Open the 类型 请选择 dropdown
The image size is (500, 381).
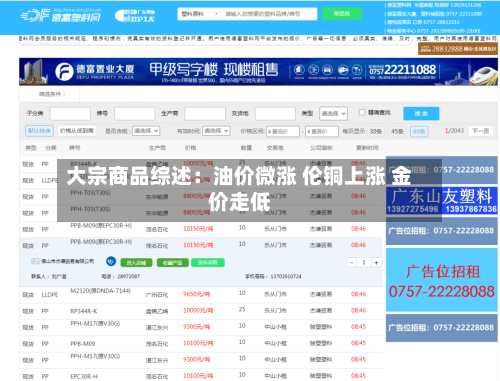coord(333,113)
